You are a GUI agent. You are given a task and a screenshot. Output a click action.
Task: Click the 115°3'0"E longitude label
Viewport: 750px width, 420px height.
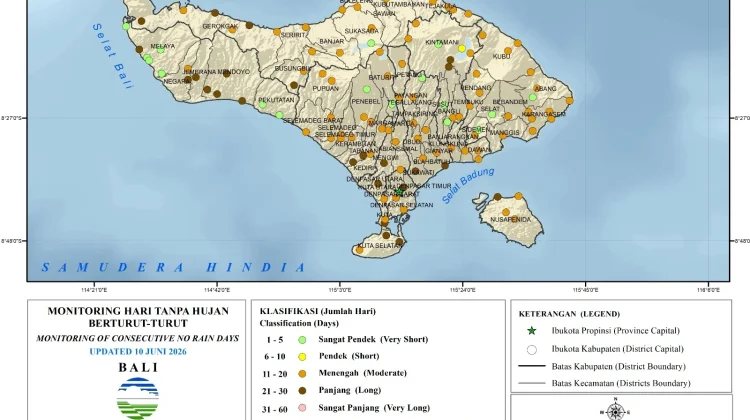tap(340, 289)
